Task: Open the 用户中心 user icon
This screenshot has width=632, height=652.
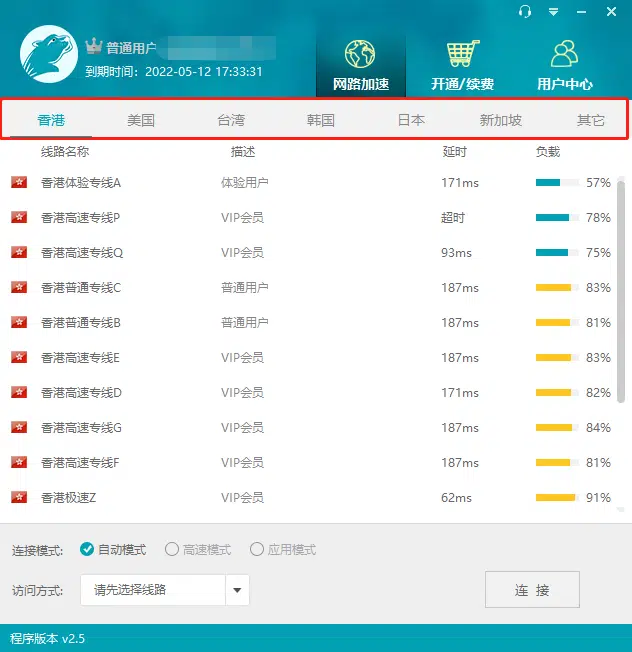Action: 565,54
